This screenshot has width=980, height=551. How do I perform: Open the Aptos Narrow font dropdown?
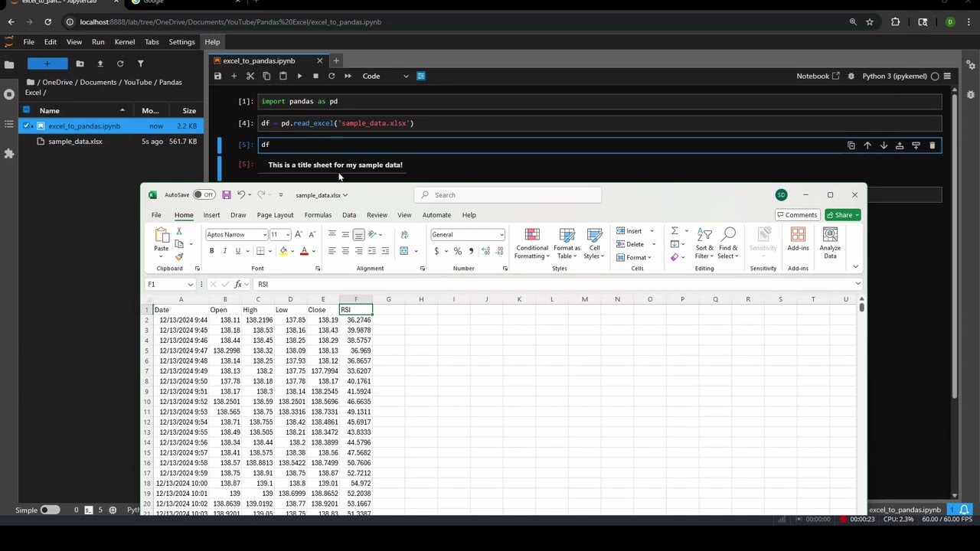coord(265,235)
